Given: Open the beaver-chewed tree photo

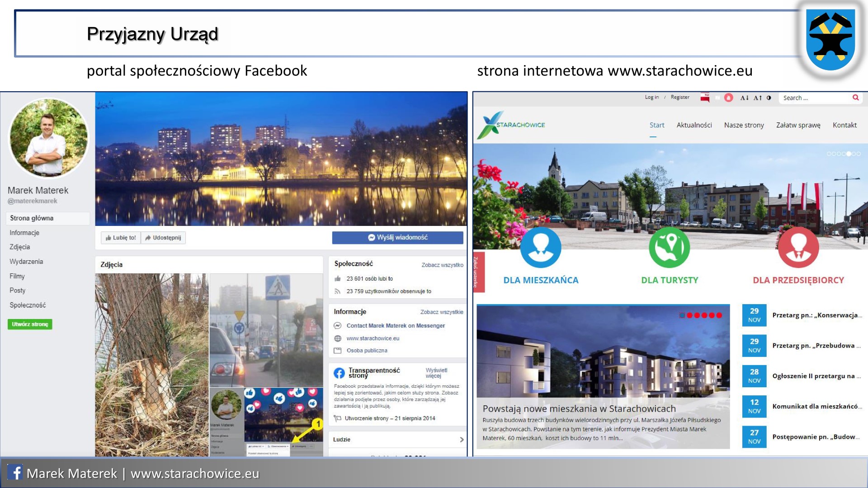Looking at the screenshot, I should [x=151, y=365].
